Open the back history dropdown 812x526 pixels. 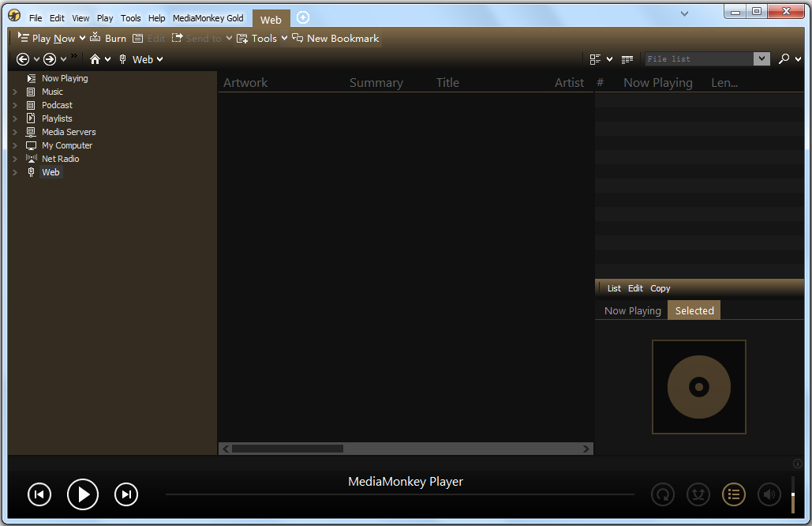36,59
